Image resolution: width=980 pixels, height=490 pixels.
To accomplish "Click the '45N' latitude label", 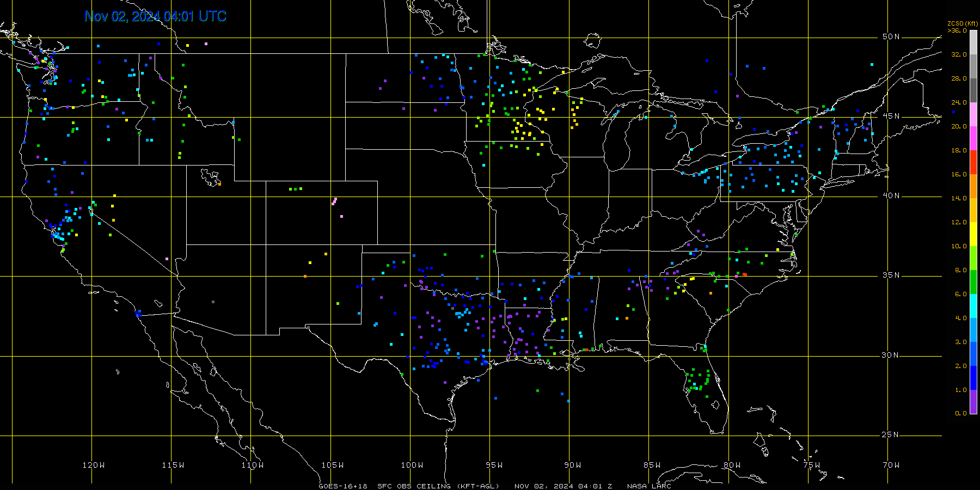I will click(891, 116).
